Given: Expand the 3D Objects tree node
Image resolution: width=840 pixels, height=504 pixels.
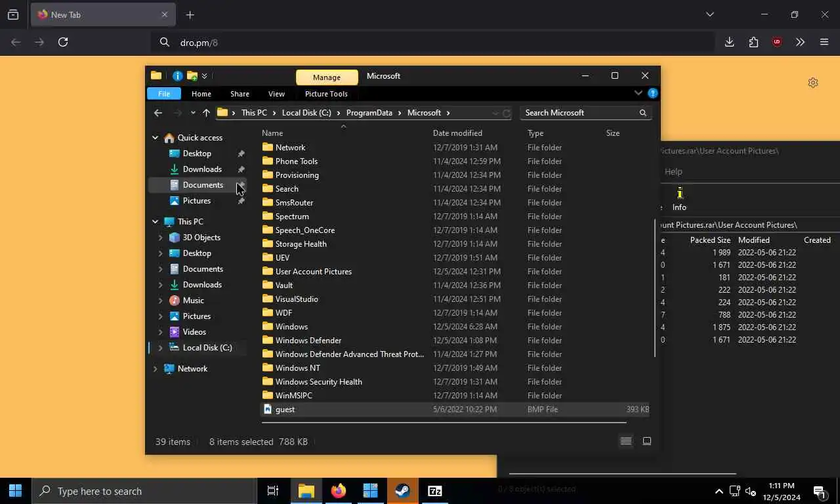Looking at the screenshot, I should coord(161,238).
